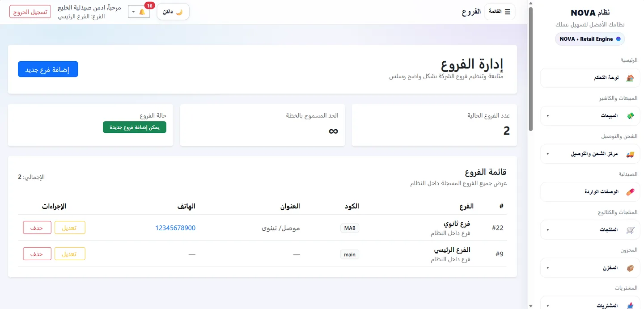Click the NOVA • Retail Engine badge
Image resolution: width=644 pixels, height=309 pixels.
coord(590,39)
